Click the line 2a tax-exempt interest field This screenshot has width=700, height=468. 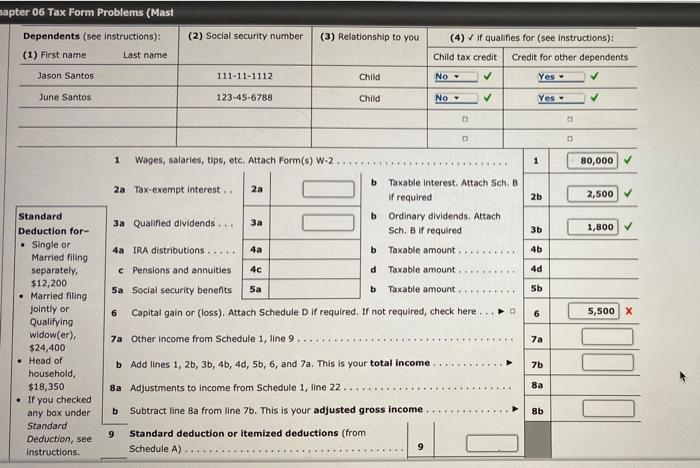point(328,189)
